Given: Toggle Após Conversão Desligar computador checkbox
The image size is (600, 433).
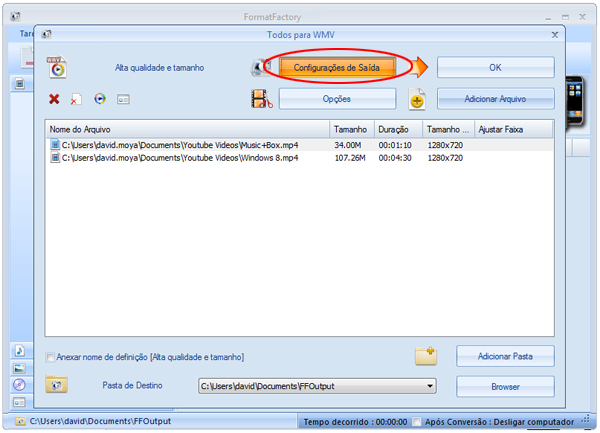Looking at the screenshot, I should (x=416, y=422).
